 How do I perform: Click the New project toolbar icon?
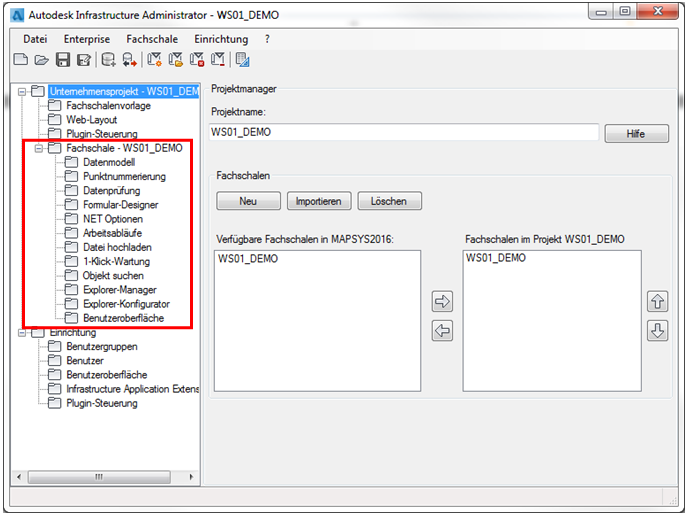pyautogui.click(x=21, y=60)
